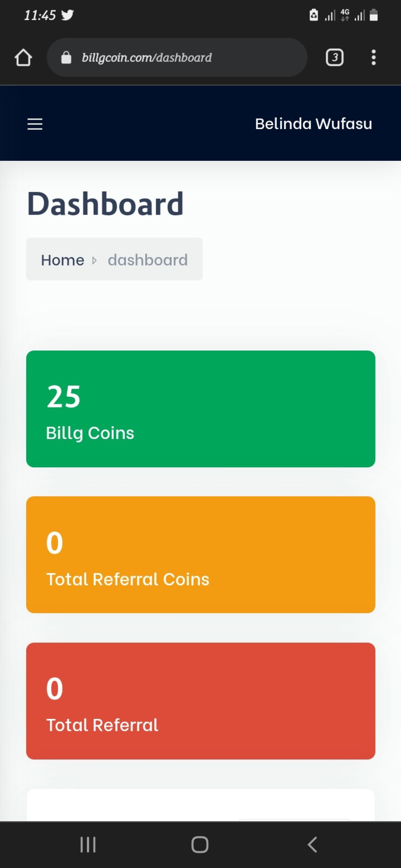Click the white card at page bottom
The height and width of the screenshot is (868, 401).
200,805
